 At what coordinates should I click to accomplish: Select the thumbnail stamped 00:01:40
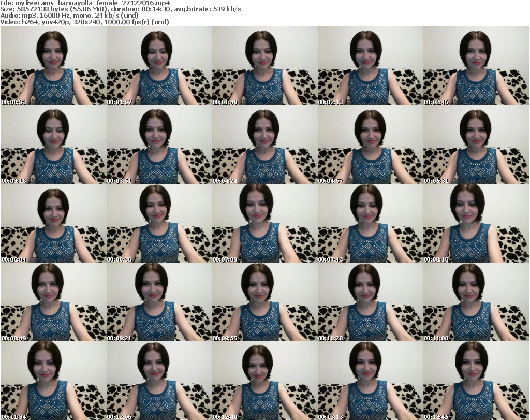(x=264, y=66)
